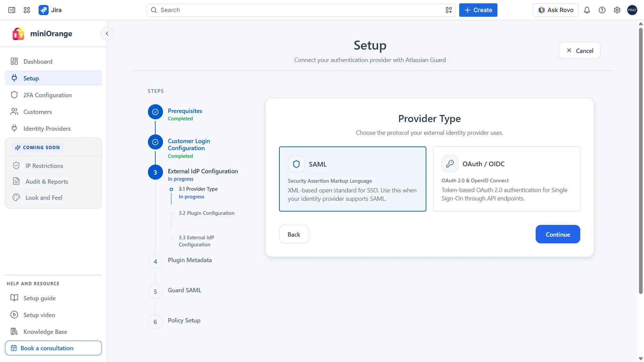Select substep 3.1 Provider Type
Viewport: 644px width, 362px height.
coord(198,189)
